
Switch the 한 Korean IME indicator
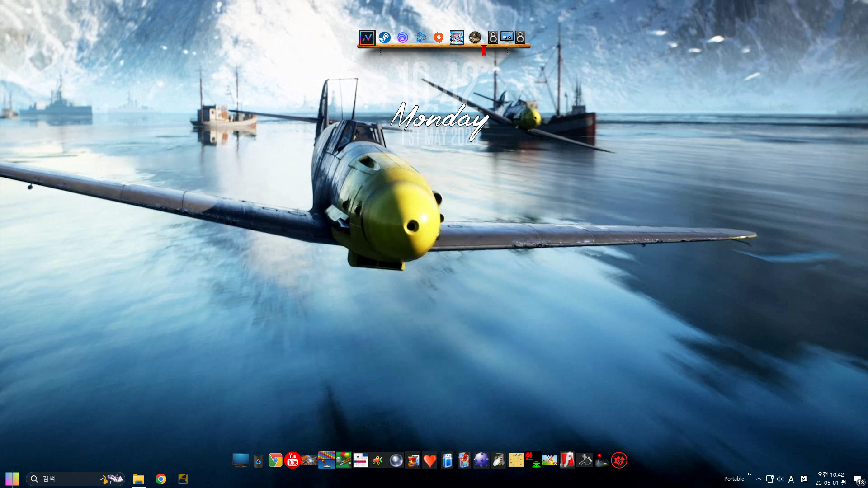[x=804, y=479]
